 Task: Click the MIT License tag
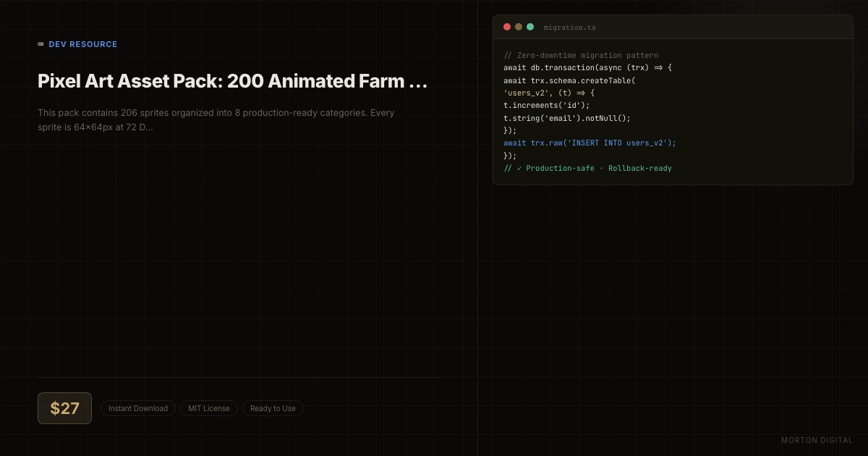209,408
